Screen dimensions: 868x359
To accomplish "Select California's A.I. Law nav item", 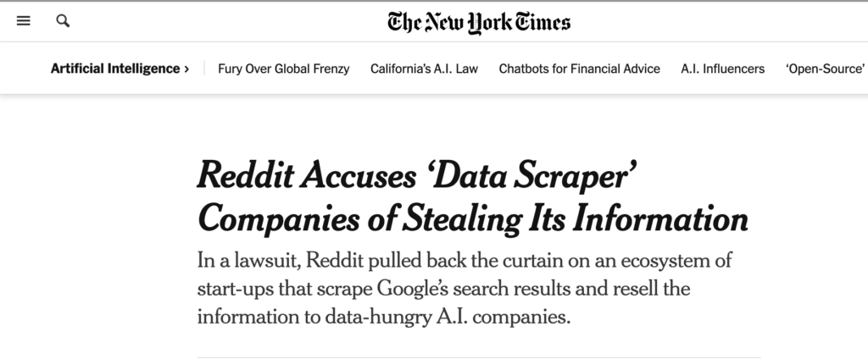I will (x=424, y=69).
